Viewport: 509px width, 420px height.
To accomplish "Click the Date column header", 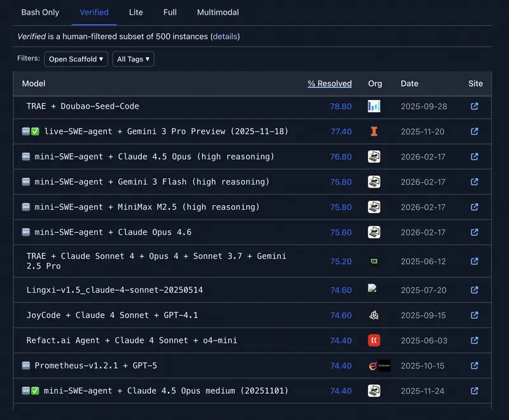I will click(x=409, y=83).
